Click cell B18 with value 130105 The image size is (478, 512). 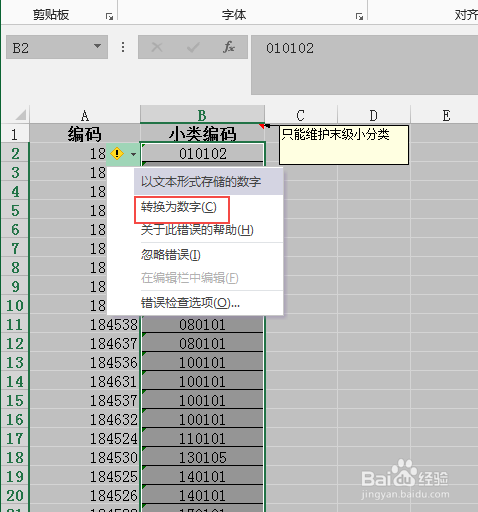coord(202,458)
